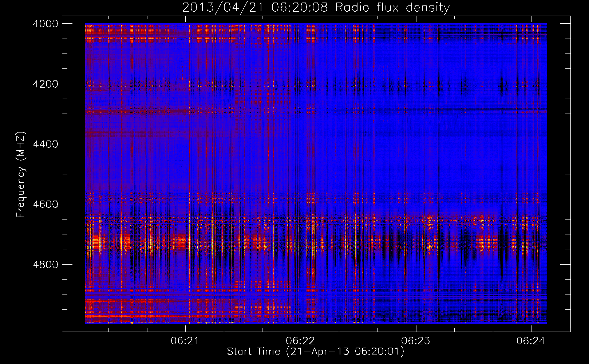This screenshot has height=364, width=589.
Task: Click the plot title '2013/04/21 06:20:08 Radio flux density'
Action: coord(316,8)
